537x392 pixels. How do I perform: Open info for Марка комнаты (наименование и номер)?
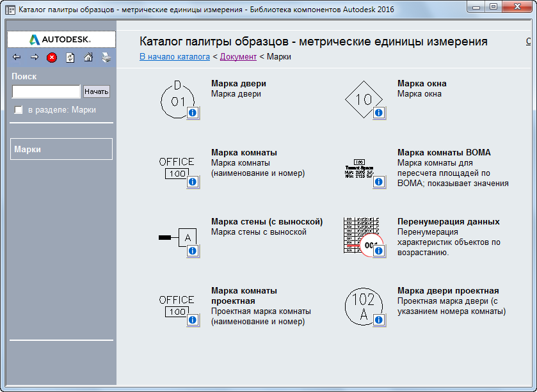[193, 182]
